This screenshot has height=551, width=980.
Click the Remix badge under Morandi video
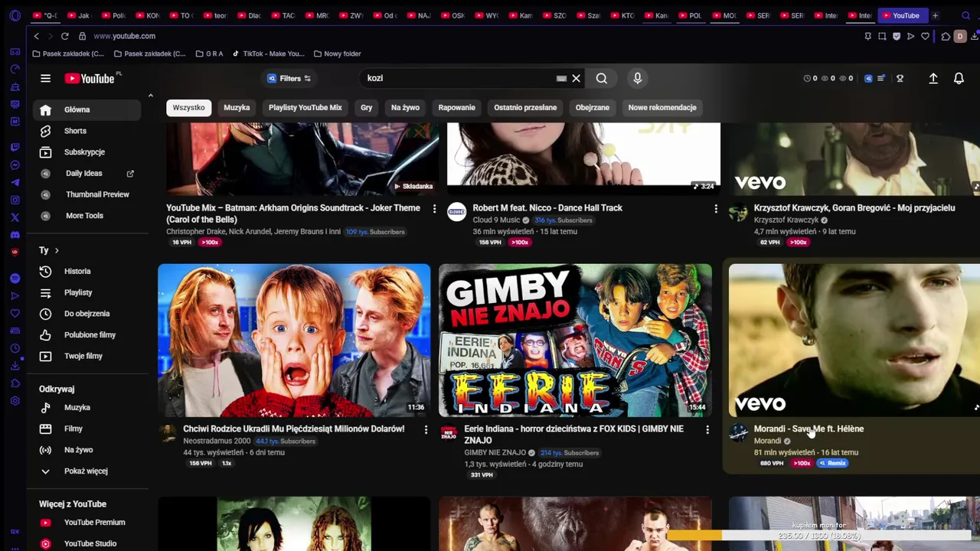(832, 463)
